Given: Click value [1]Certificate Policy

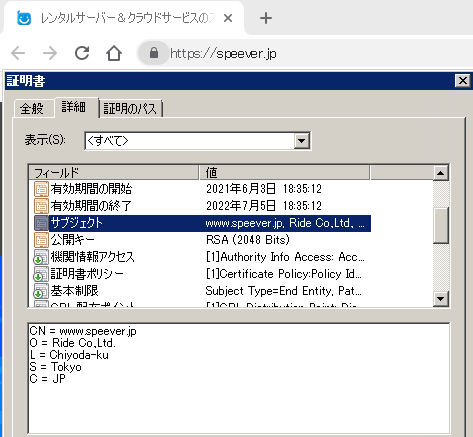Looking at the screenshot, I should click(x=283, y=274).
